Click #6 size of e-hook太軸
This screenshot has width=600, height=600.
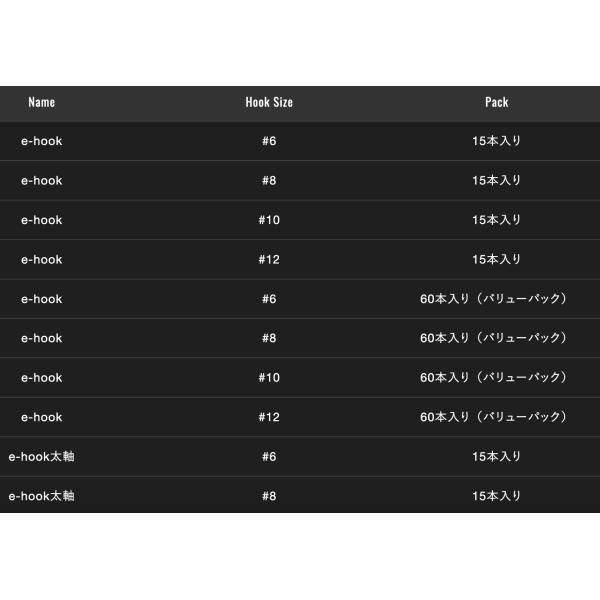pyautogui.click(x=269, y=457)
